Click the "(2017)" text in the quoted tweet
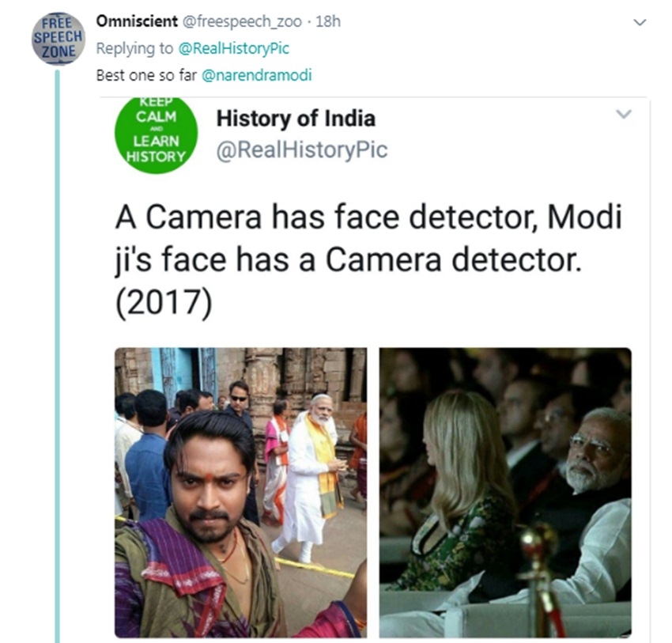The width and height of the screenshot is (672, 643). tap(164, 305)
